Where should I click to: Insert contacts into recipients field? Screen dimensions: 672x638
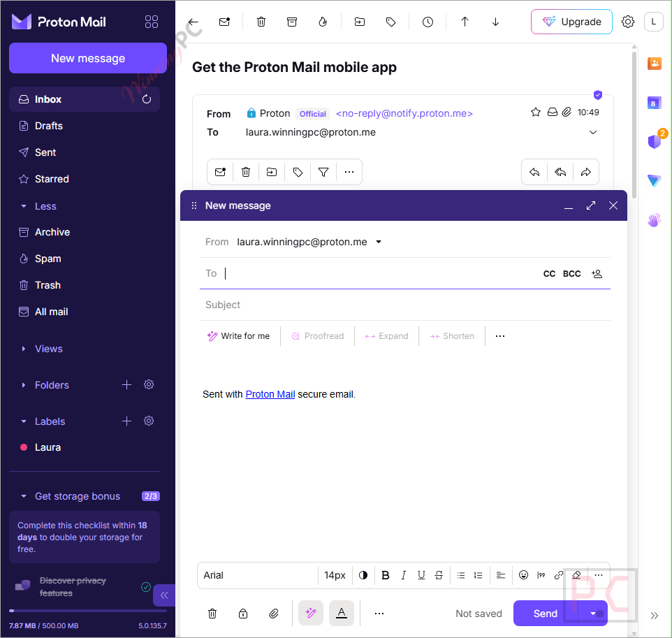pyautogui.click(x=597, y=274)
